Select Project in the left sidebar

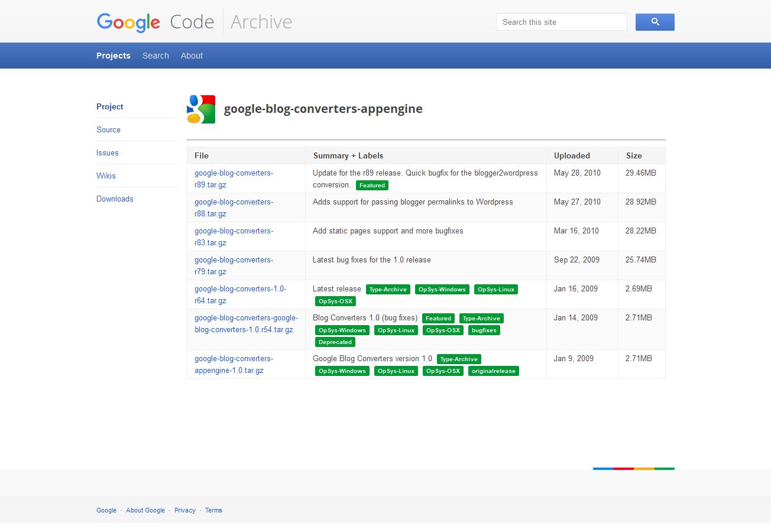tap(110, 106)
